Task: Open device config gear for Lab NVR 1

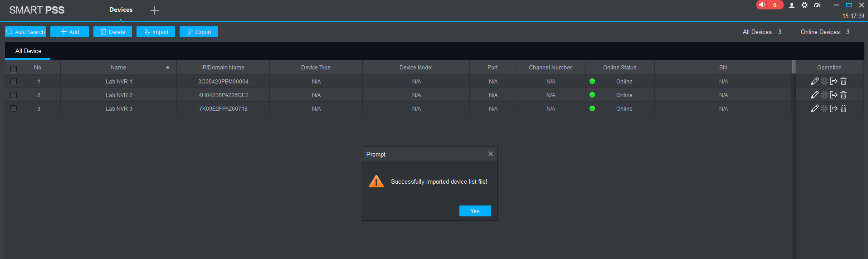Action: pos(824,81)
